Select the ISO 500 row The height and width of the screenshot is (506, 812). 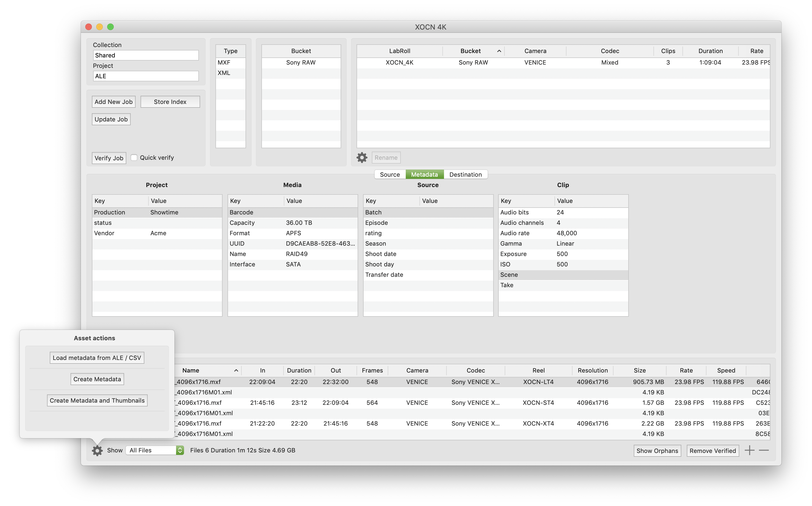(x=563, y=264)
